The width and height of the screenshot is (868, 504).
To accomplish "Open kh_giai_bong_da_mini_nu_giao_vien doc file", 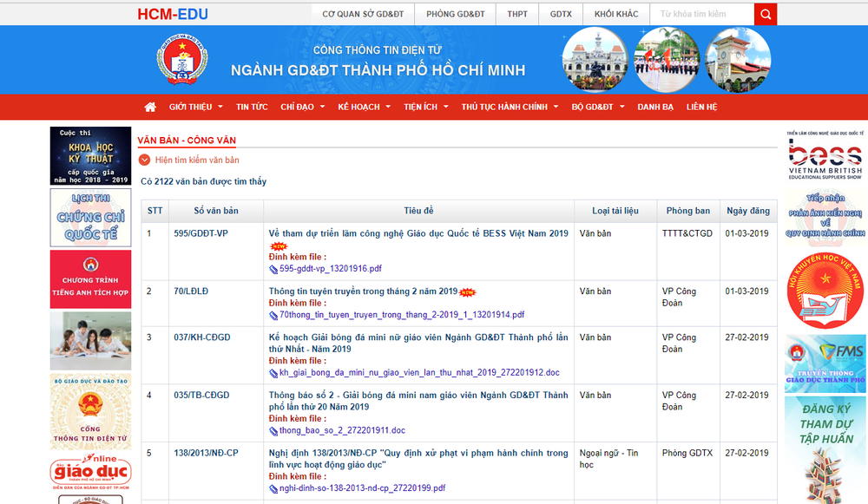I will pyautogui.click(x=419, y=373).
